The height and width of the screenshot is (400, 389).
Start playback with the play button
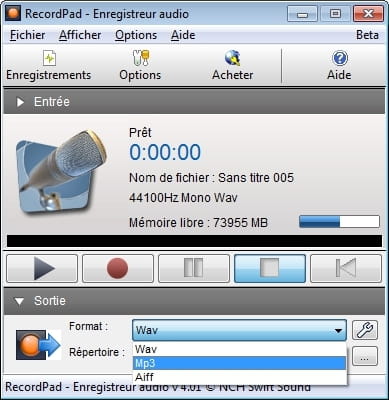click(x=42, y=268)
